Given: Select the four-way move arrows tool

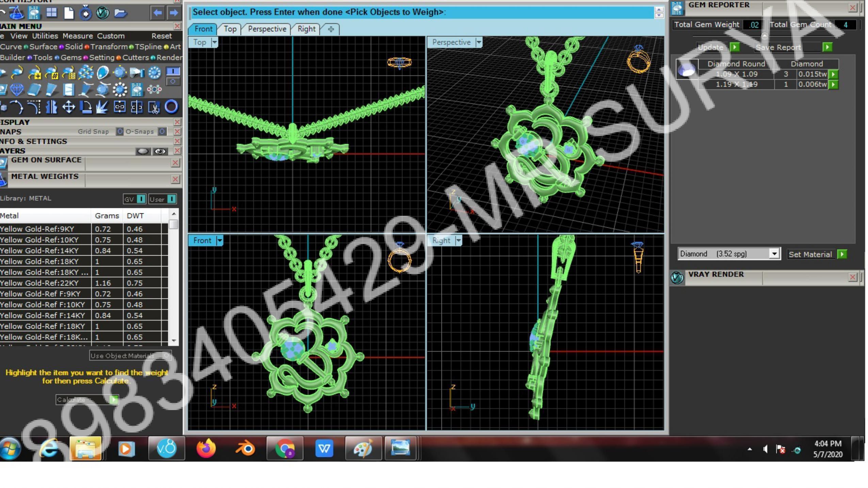Looking at the screenshot, I should click(69, 107).
